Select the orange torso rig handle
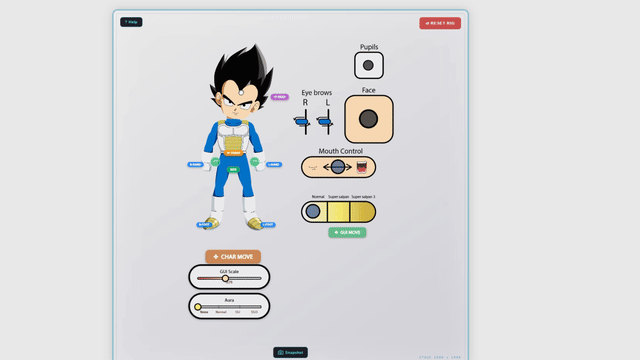 coord(233,153)
